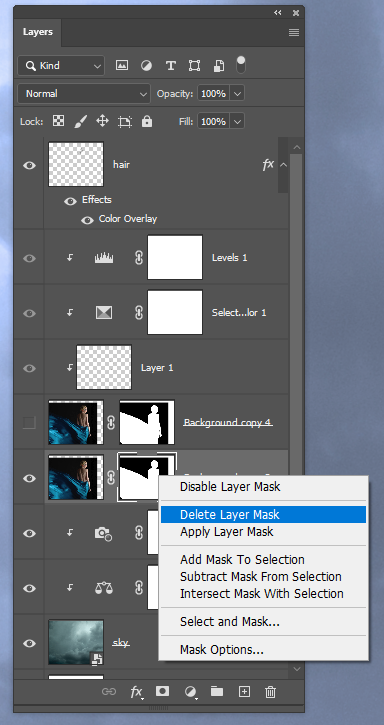Lock transparent pixels icon

pos(58,121)
